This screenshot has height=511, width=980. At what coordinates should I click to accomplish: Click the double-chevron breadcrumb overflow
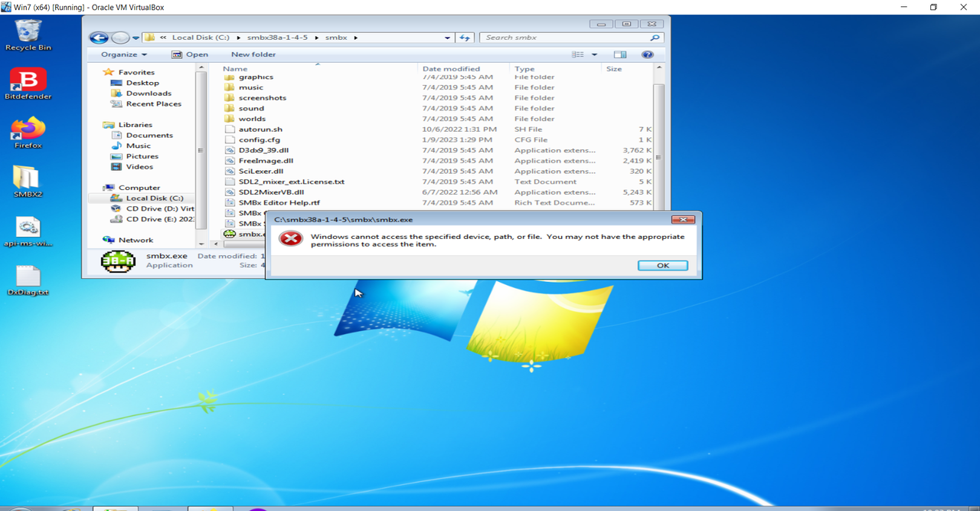click(163, 38)
